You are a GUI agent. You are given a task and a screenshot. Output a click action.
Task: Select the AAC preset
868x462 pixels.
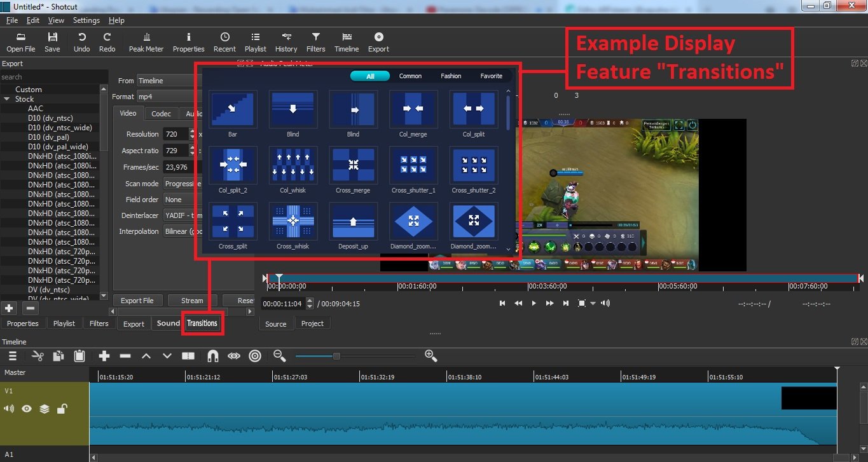point(36,109)
